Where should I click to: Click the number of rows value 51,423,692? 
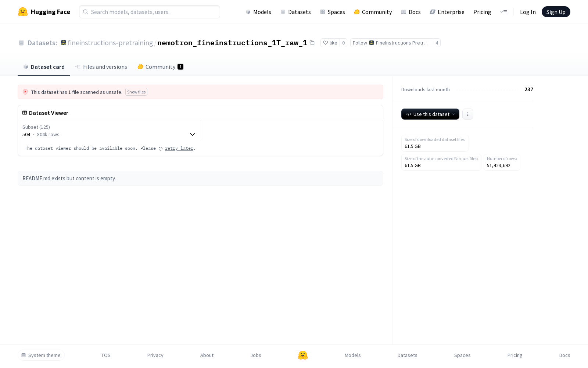click(x=499, y=165)
